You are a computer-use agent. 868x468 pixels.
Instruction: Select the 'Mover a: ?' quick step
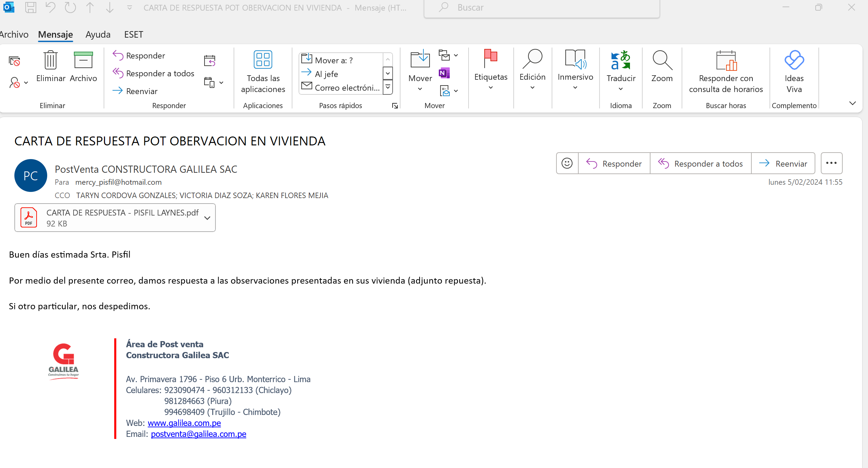point(341,60)
